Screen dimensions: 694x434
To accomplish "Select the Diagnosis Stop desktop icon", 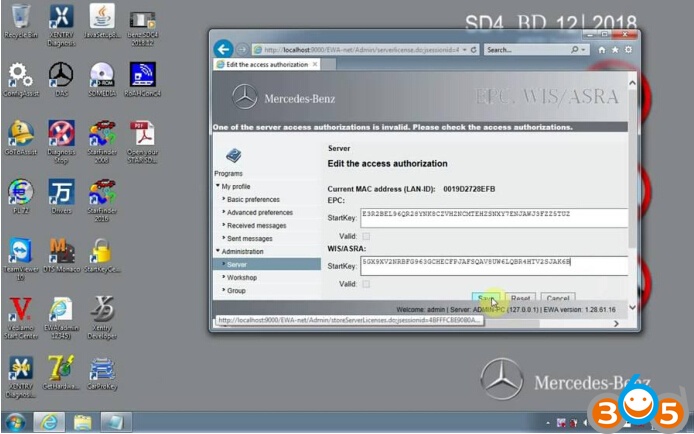I will tap(62, 142).
